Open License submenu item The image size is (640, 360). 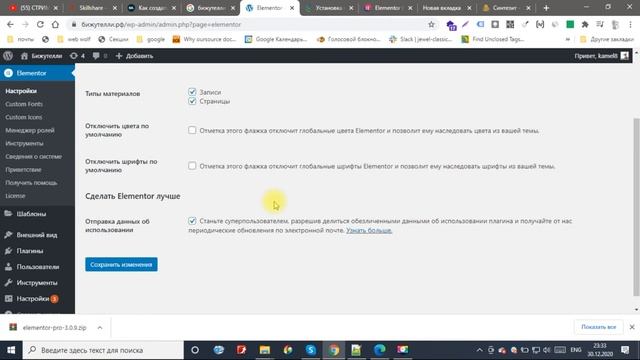tap(16, 196)
